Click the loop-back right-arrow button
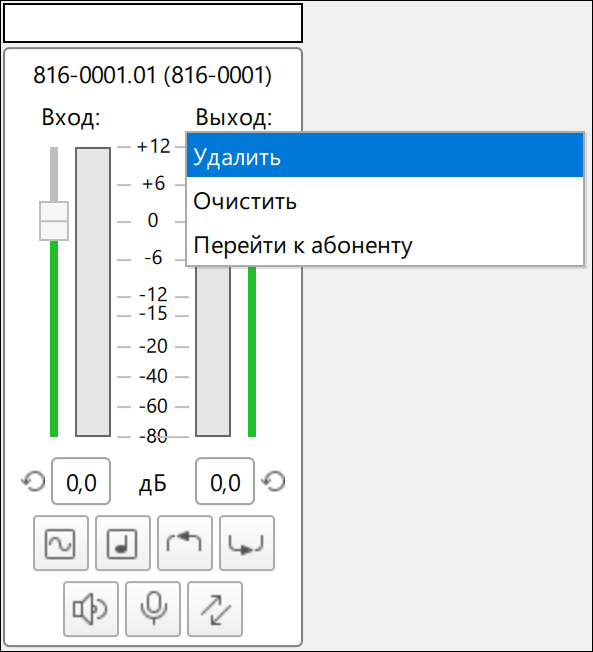 coord(247,543)
